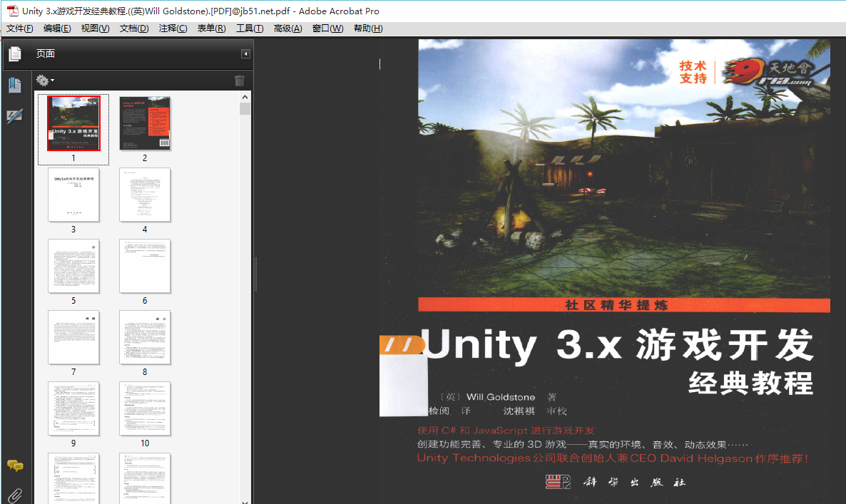Open the Signatures panel icon
This screenshot has width=846, height=504.
(14, 116)
